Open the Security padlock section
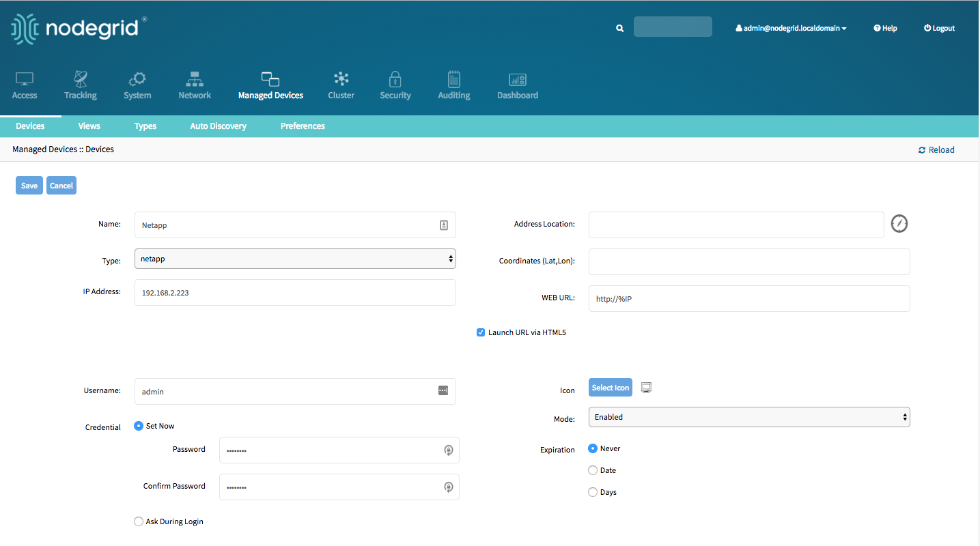Viewport: 980px width, 546px height. tap(395, 86)
